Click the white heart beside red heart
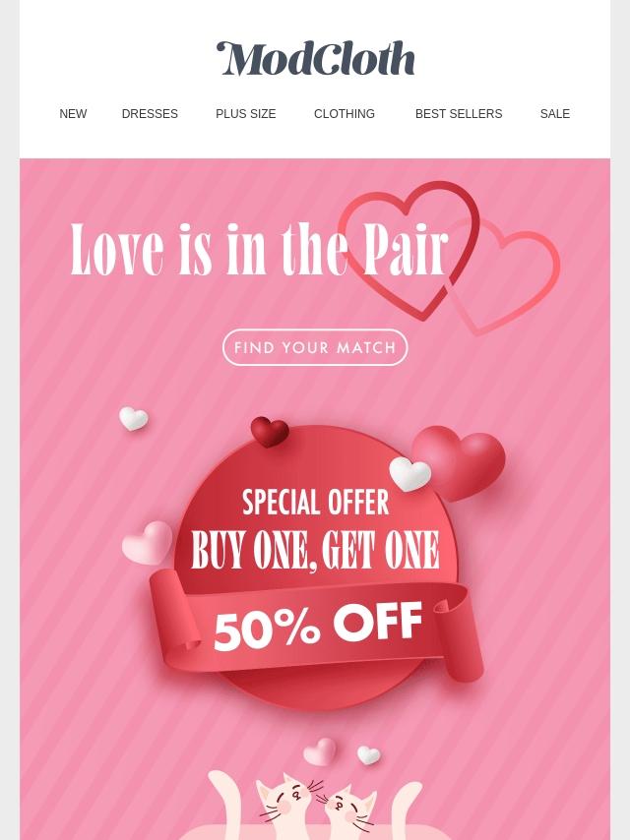630x840 pixels. click(x=410, y=474)
